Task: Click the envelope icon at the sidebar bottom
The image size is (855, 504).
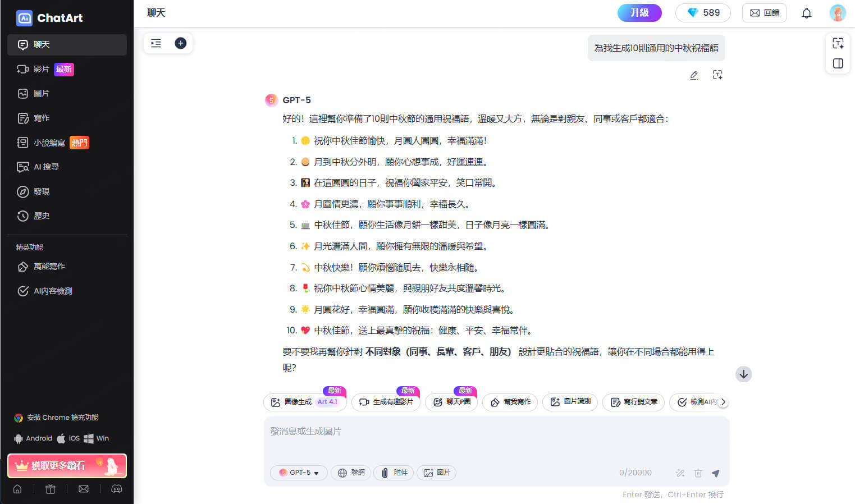Action: click(84, 489)
